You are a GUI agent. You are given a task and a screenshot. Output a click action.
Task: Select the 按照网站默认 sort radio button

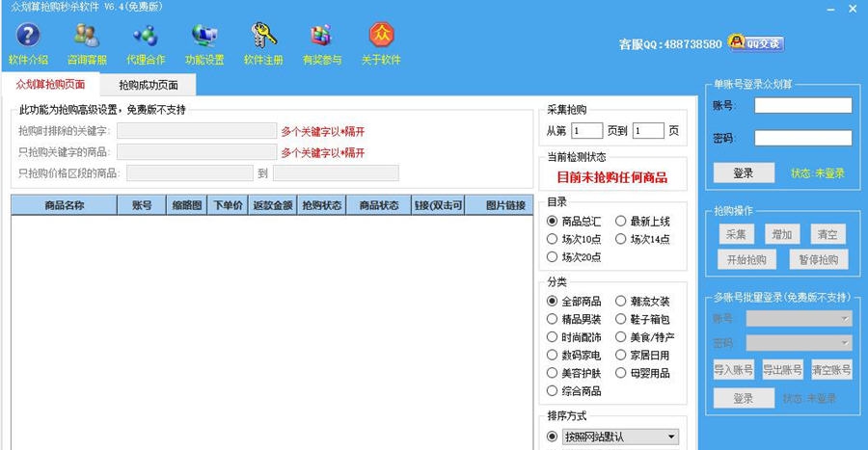[x=552, y=437]
